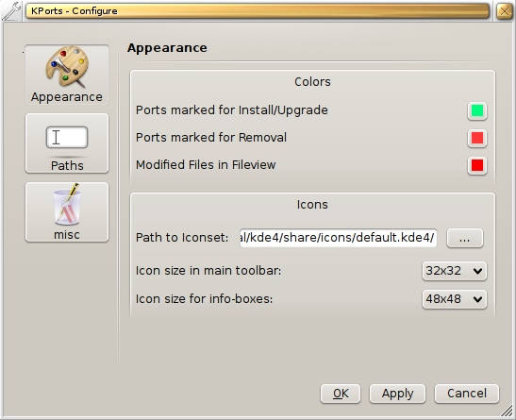Click the 'Modified Files in Fileview' label
516x420 pixels.
pyautogui.click(x=206, y=165)
